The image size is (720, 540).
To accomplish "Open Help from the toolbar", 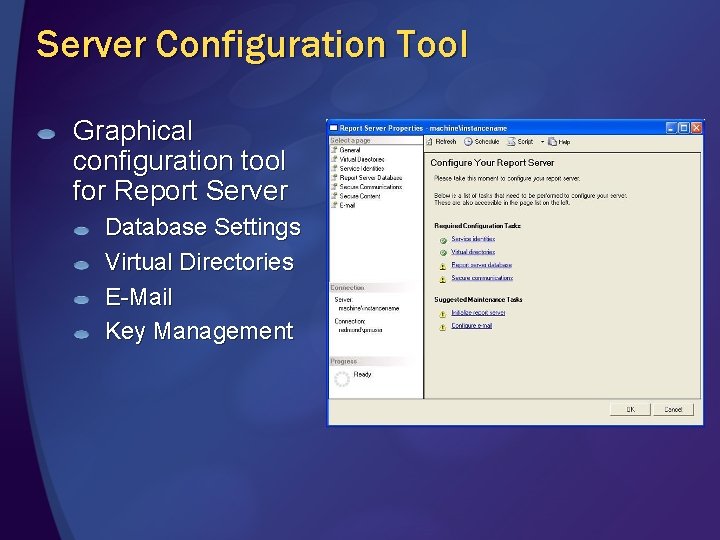I will tap(559, 142).
